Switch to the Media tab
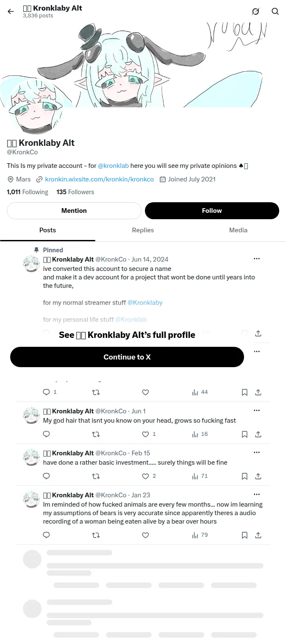The height and width of the screenshot is (644, 286). coord(238,230)
